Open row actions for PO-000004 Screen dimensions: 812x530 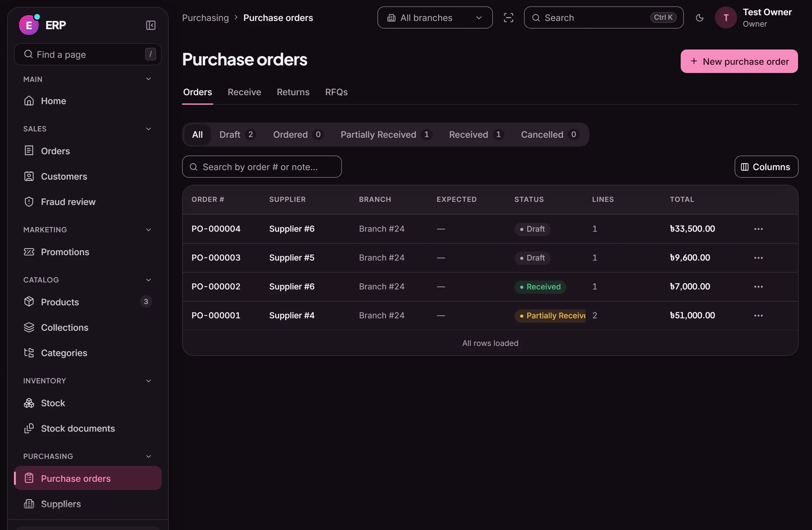coord(758,229)
